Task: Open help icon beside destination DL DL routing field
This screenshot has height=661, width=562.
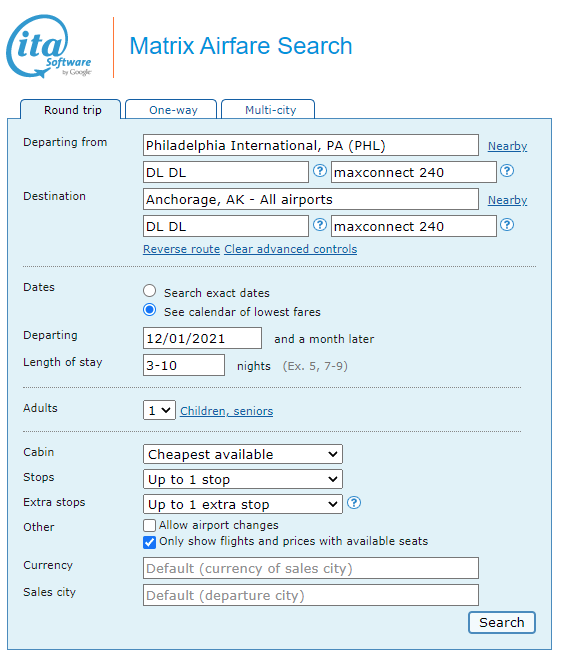Action: point(320,225)
